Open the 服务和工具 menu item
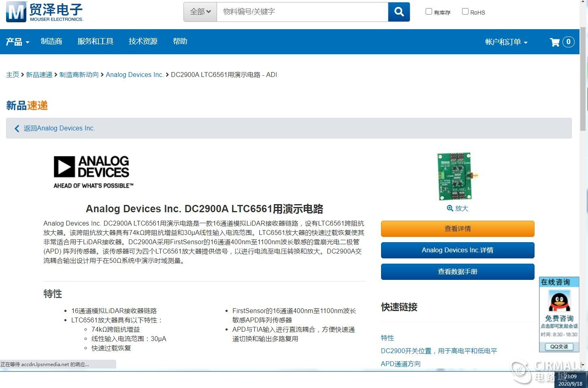 (x=96, y=41)
